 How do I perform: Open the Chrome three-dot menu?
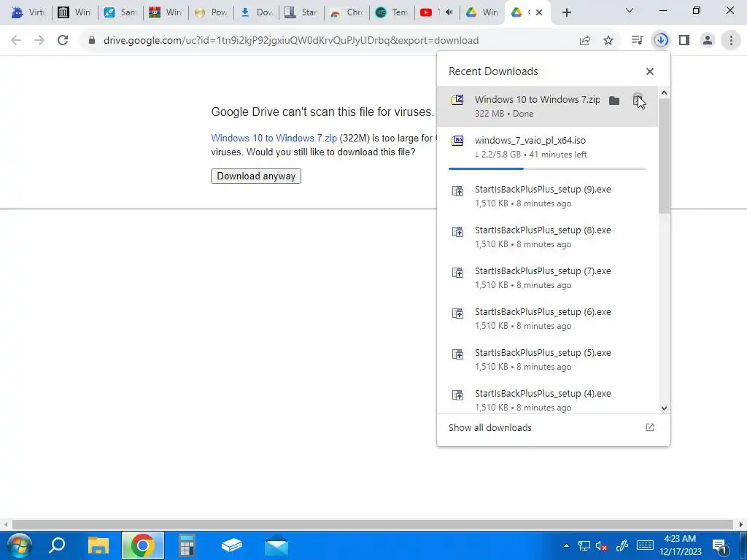(731, 41)
